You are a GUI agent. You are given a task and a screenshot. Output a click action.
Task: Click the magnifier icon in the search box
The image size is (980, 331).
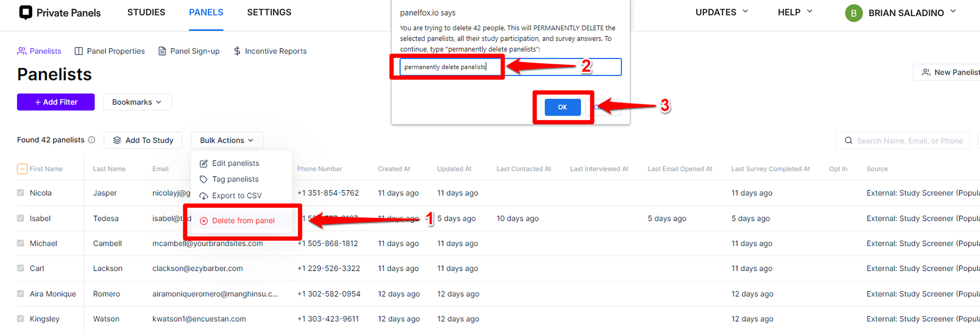[848, 141]
